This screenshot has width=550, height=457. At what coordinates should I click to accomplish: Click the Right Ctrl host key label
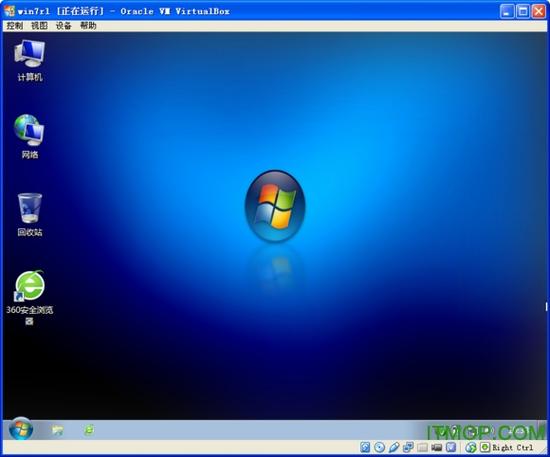tap(512, 448)
